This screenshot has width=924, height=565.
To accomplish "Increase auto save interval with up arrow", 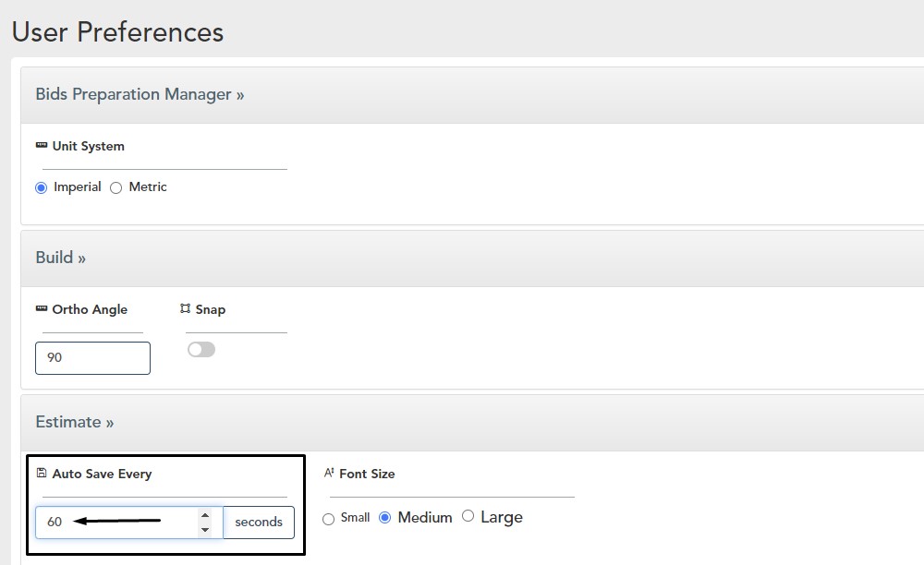I will click(204, 515).
